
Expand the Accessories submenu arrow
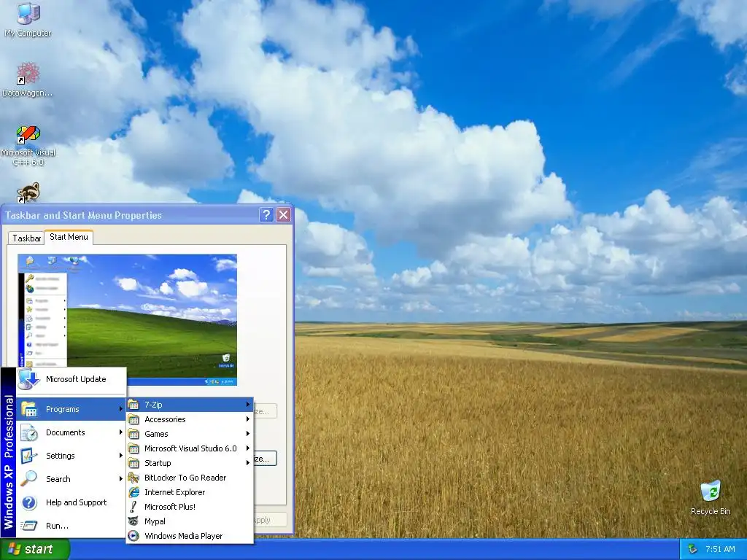point(248,419)
